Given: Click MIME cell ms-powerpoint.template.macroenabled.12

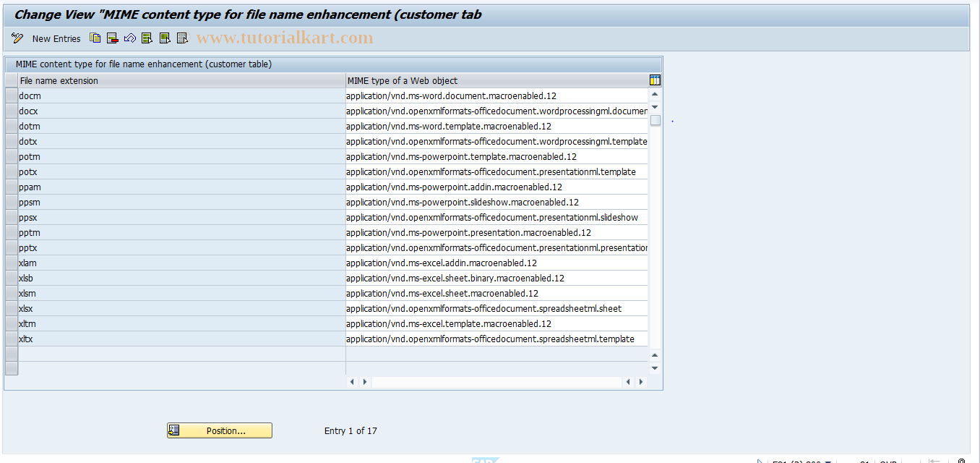Looking at the screenshot, I should tap(497, 156).
